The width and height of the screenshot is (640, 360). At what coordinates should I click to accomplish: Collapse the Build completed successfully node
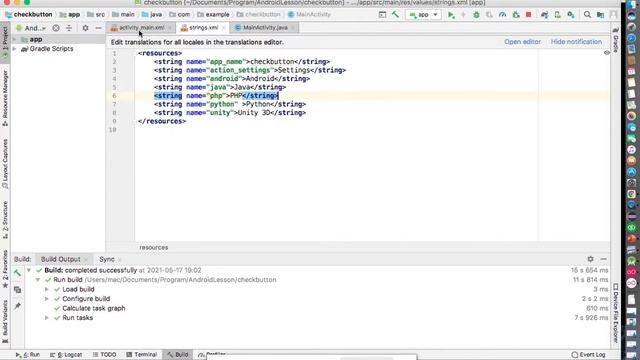pyautogui.click(x=29, y=270)
